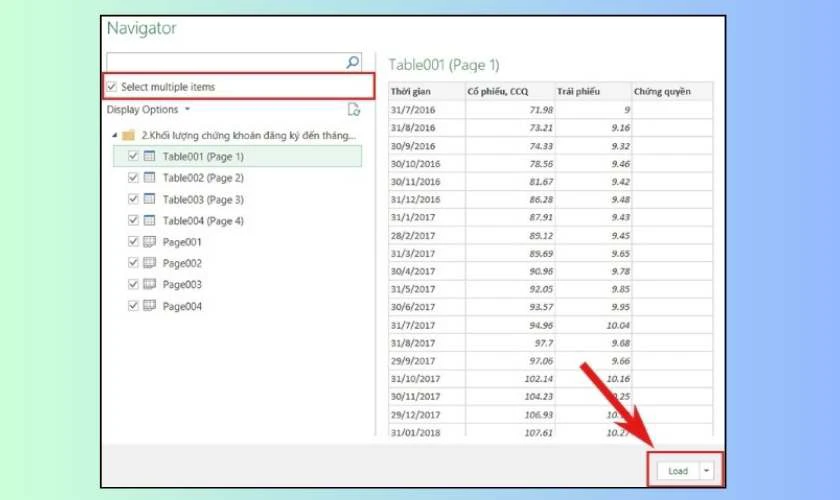
Task: Click the bond value cell 9.16
Action: [x=594, y=128]
